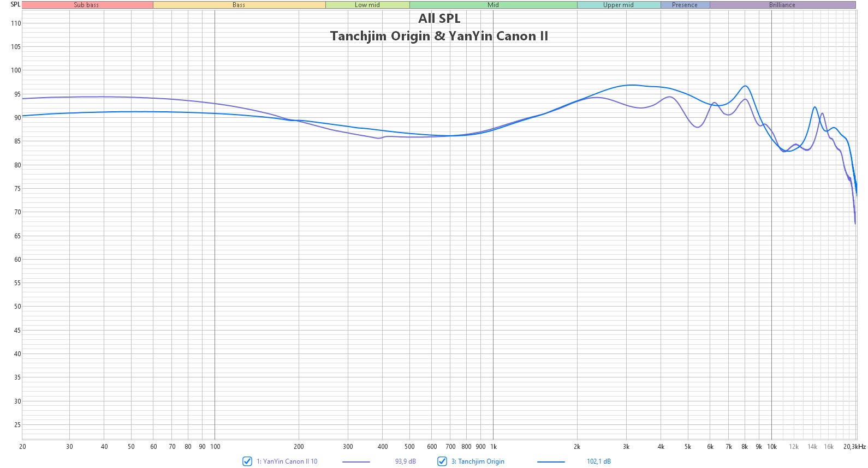Click the Tanchjim Origin & YanYin Canon II subtitle
The height and width of the screenshot is (468, 868).
[x=439, y=36]
